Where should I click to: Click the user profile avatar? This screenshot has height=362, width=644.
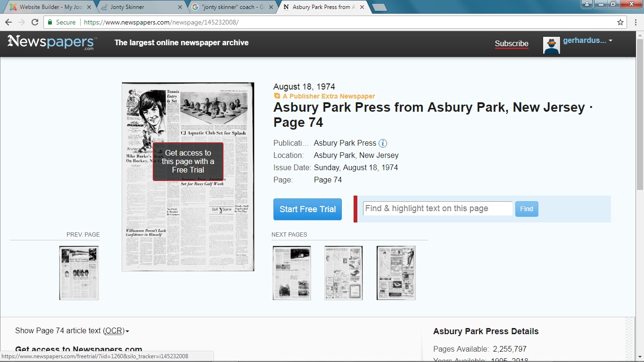[551, 44]
